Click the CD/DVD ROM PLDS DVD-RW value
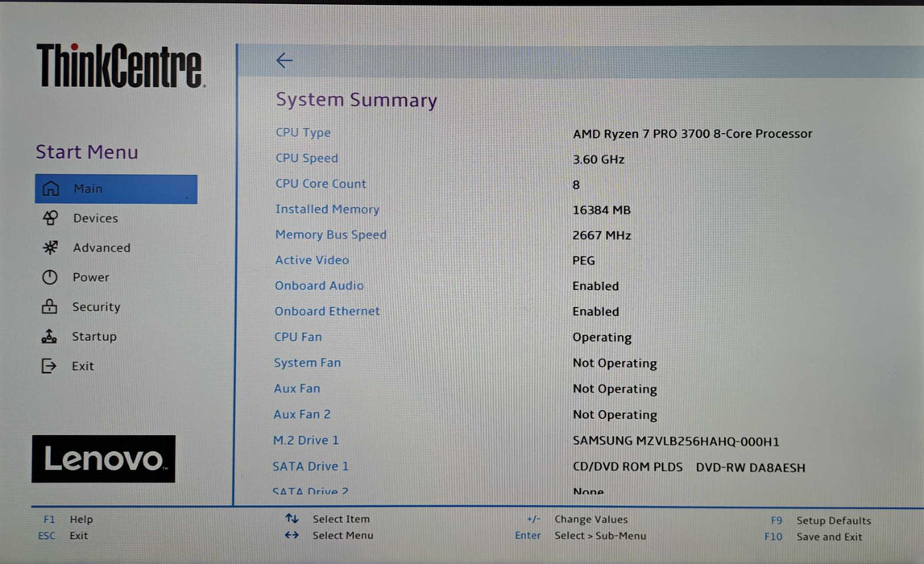Screen dimensions: 924x564 689,467
